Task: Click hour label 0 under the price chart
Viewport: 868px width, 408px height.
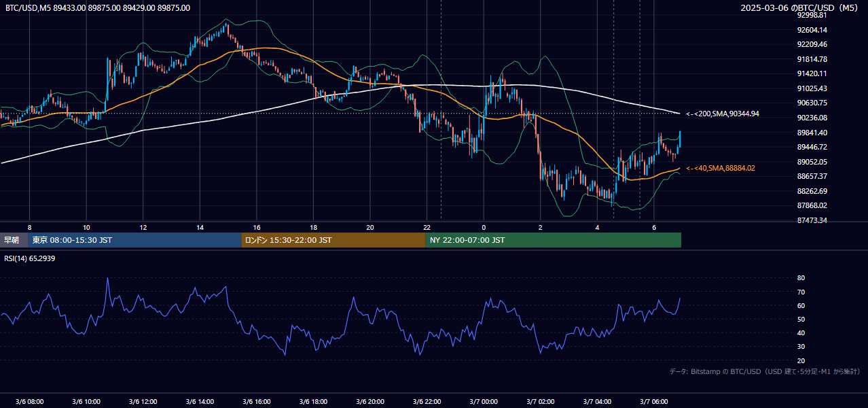Action: [484, 227]
